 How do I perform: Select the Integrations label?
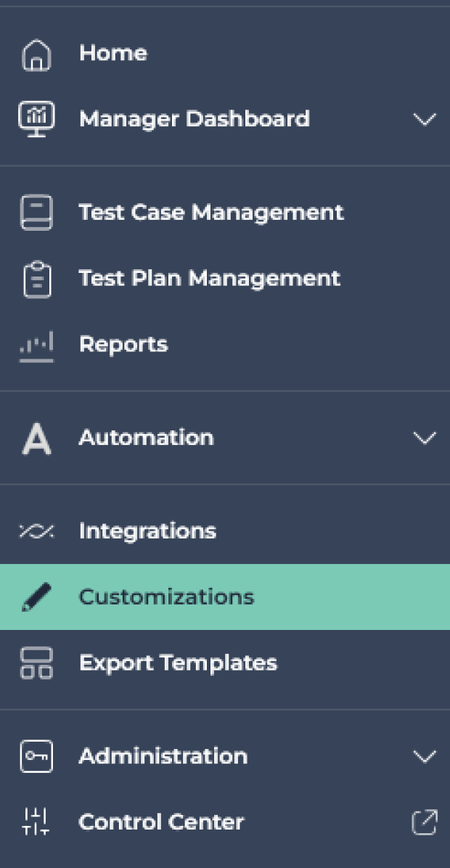(147, 531)
